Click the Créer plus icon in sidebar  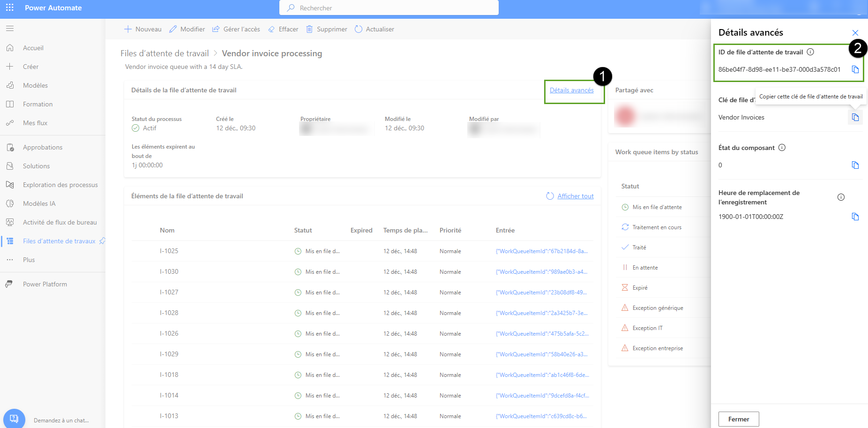tap(10, 67)
